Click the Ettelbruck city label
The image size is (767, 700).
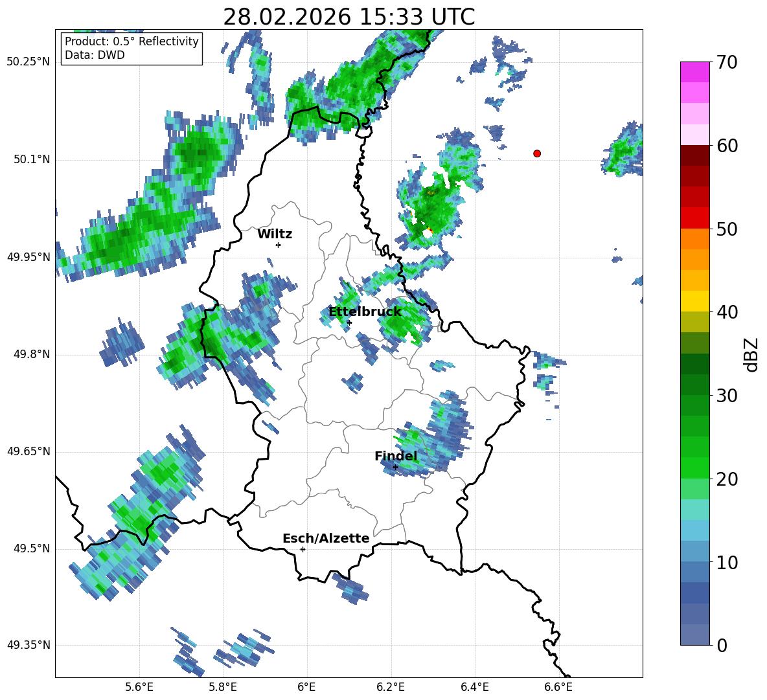pyautogui.click(x=365, y=312)
